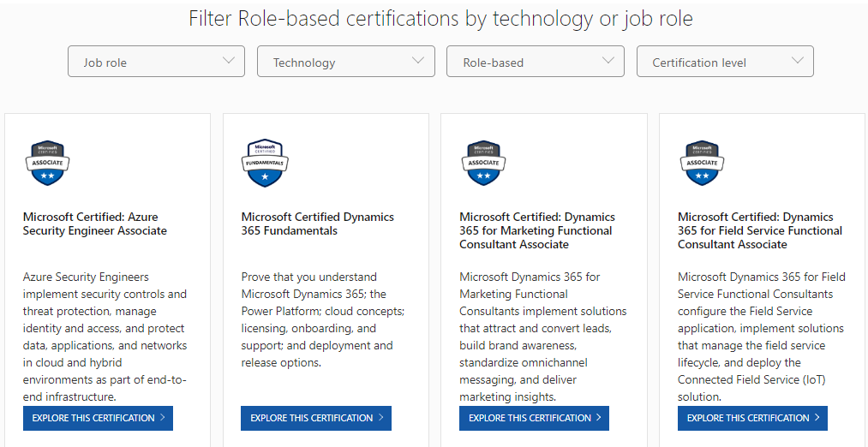
Task: Click the Dynamics 365 Fundamentals badge icon
Action: tap(265, 163)
